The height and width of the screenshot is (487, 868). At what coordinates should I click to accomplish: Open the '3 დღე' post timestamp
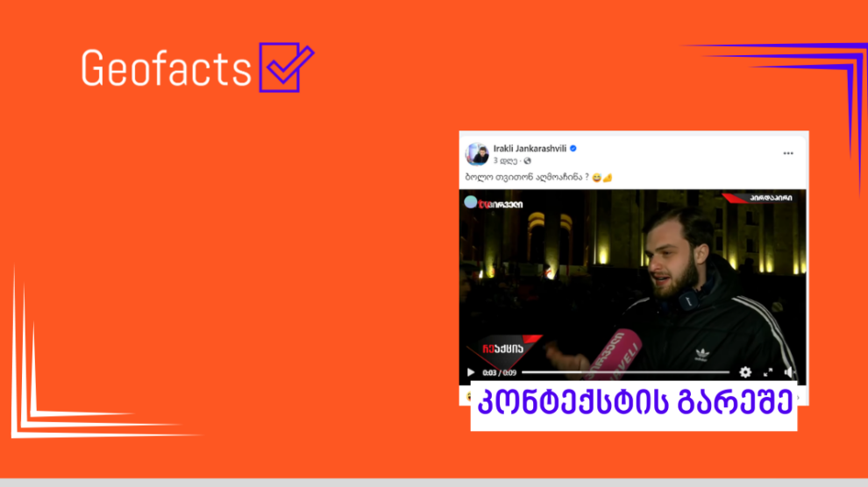click(505, 161)
